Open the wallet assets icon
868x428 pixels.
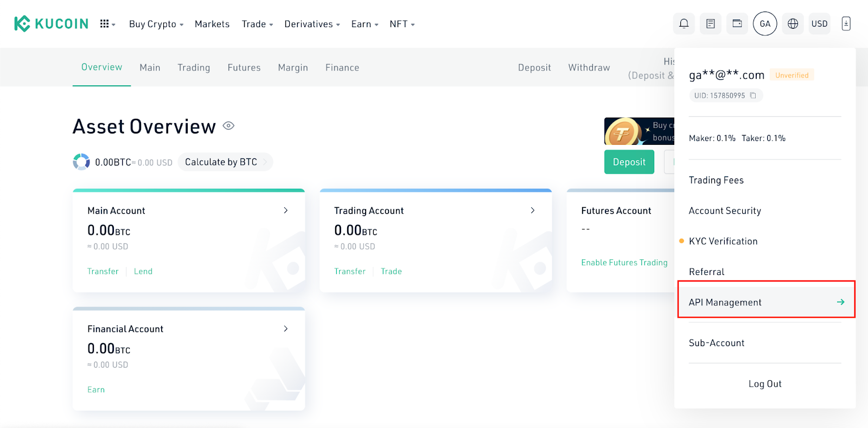(737, 23)
